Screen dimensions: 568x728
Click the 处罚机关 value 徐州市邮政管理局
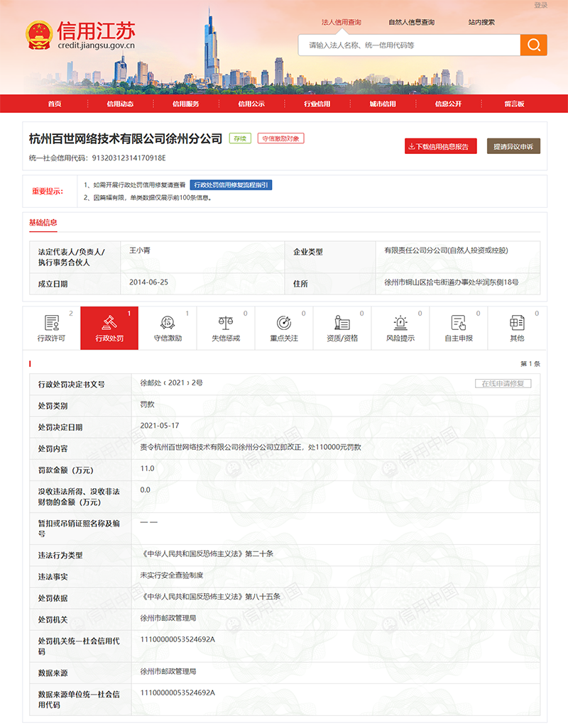tap(168, 618)
